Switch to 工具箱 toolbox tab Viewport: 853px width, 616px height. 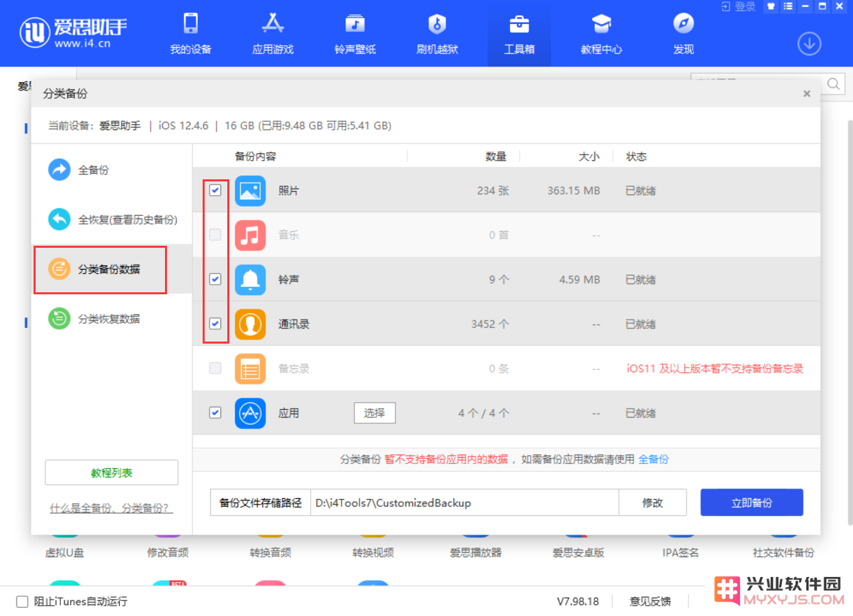click(519, 34)
